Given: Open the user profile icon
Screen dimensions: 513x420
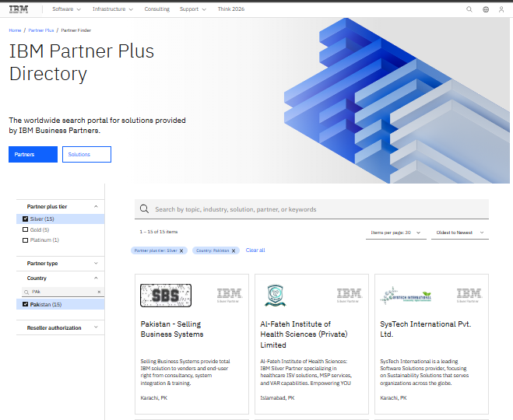Looking at the screenshot, I should [502, 9].
